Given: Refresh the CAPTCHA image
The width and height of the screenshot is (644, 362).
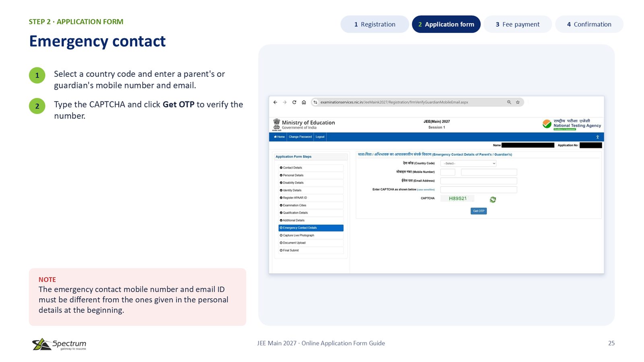Looking at the screenshot, I should [493, 200].
